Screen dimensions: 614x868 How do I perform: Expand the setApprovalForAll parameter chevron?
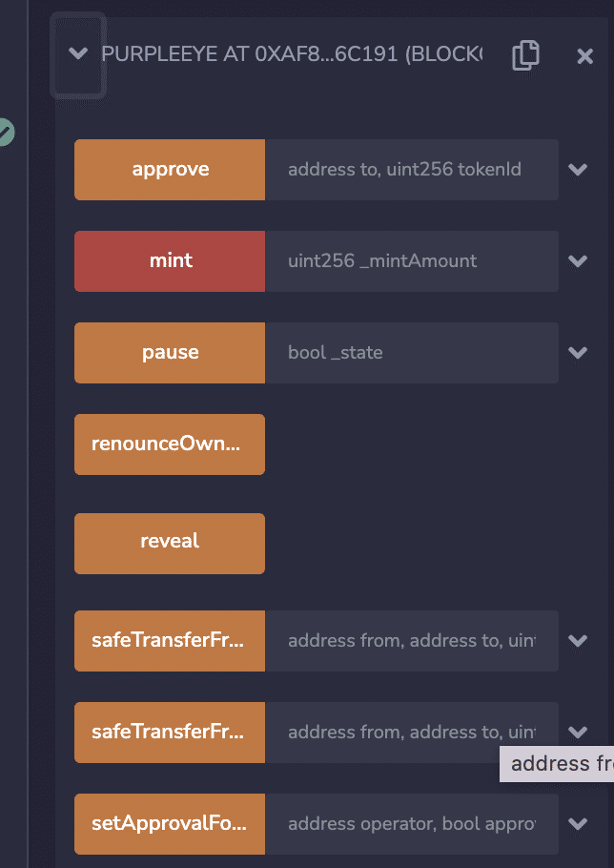tap(577, 824)
